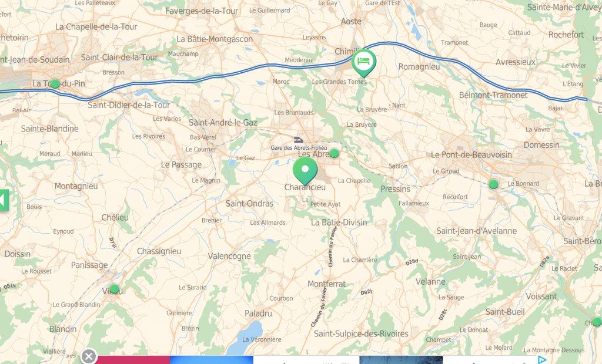Click the Belmont-Tramonet label
The height and width of the screenshot is (364, 602).
tap(493, 95)
